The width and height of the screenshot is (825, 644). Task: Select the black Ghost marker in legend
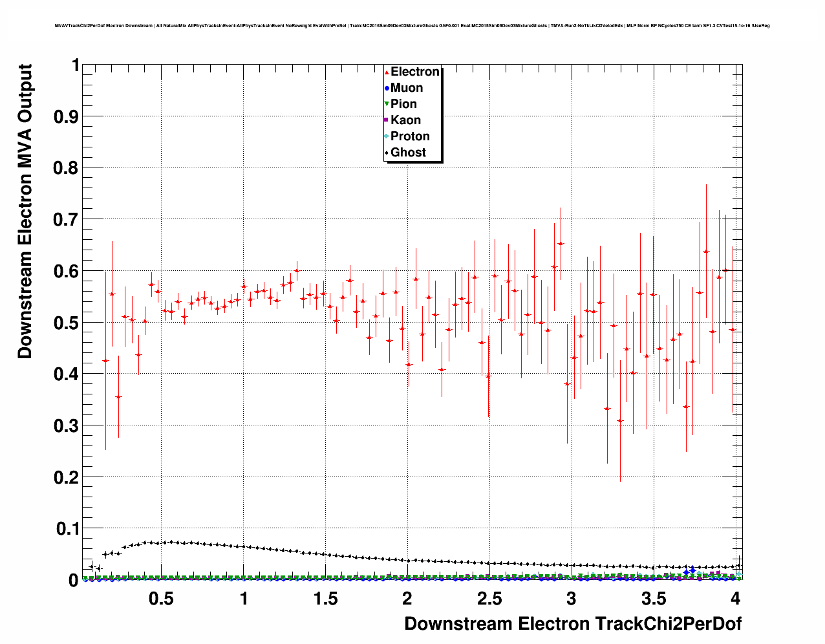point(387,153)
